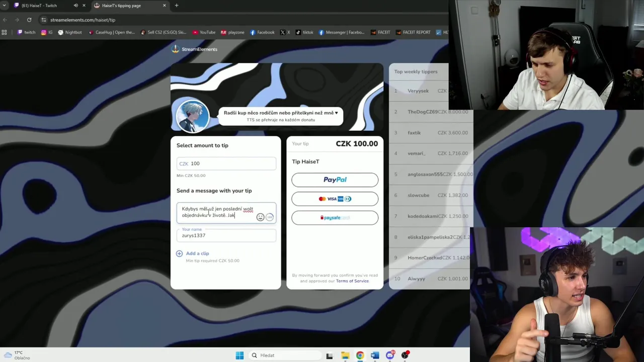644x362 pixels.
Task: Click the Add a clip plus icon
Action: click(x=179, y=253)
